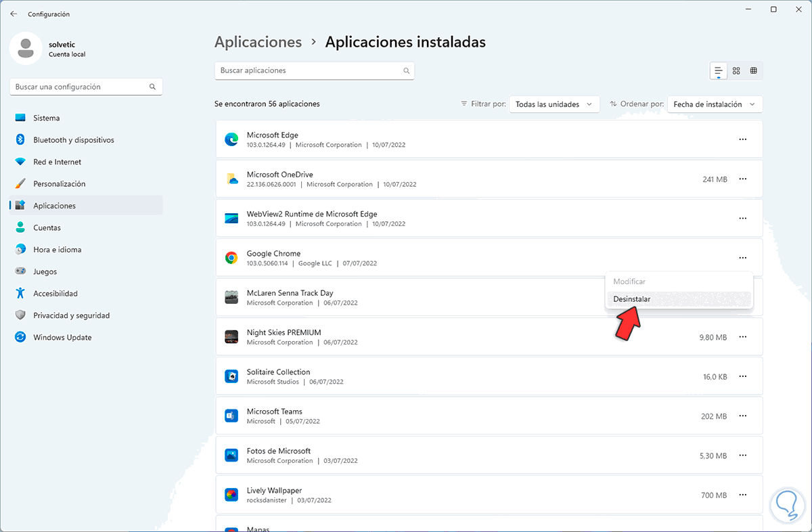Click the Lively Wallpaper app name

[x=274, y=491]
